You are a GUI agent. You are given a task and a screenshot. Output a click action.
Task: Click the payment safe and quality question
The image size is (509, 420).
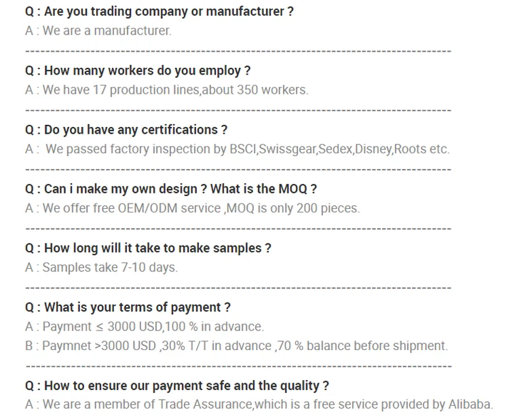coord(177,385)
